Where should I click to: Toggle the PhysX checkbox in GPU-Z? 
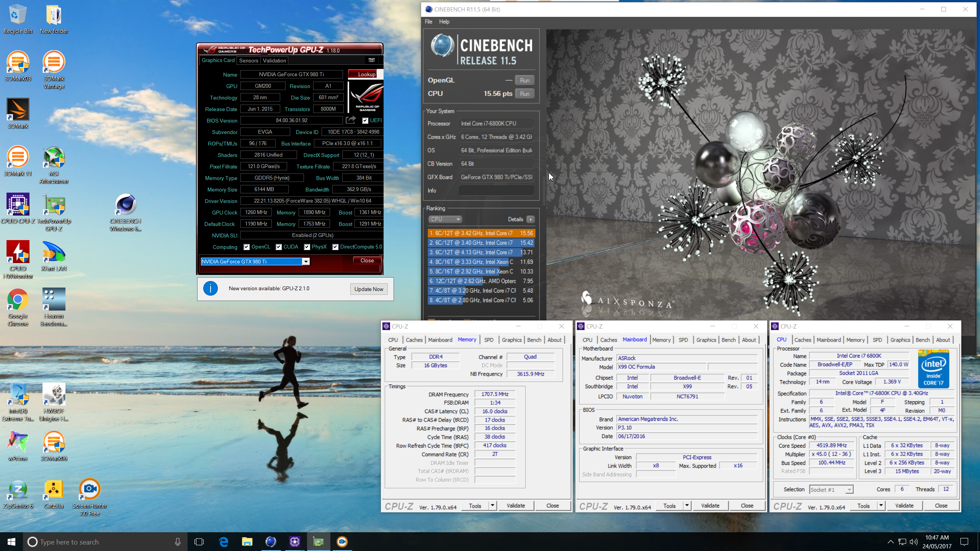tap(307, 247)
